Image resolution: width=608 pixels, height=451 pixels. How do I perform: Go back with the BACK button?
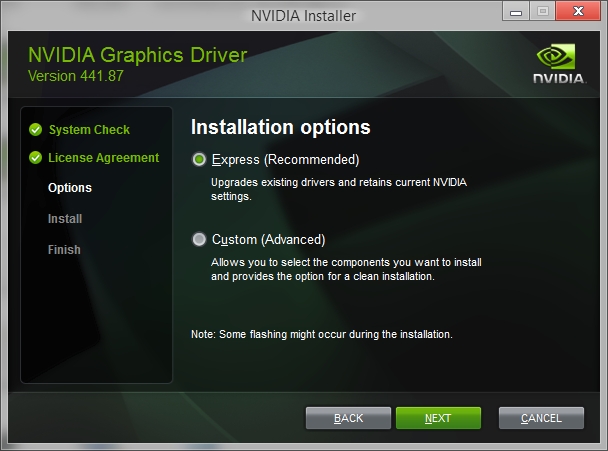348,418
